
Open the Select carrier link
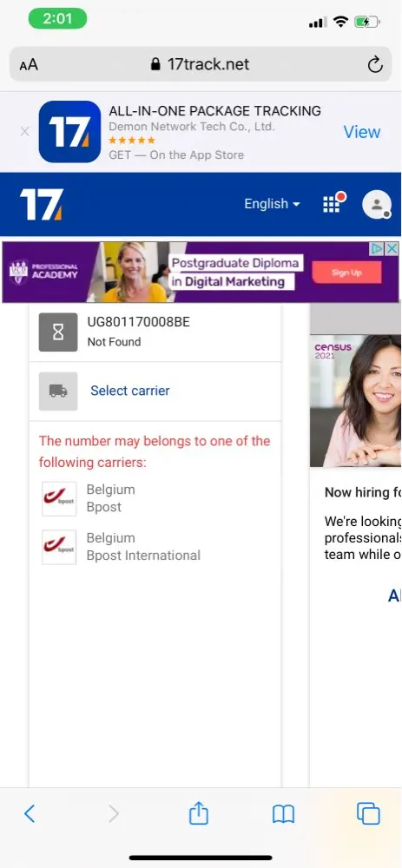pyautogui.click(x=130, y=391)
